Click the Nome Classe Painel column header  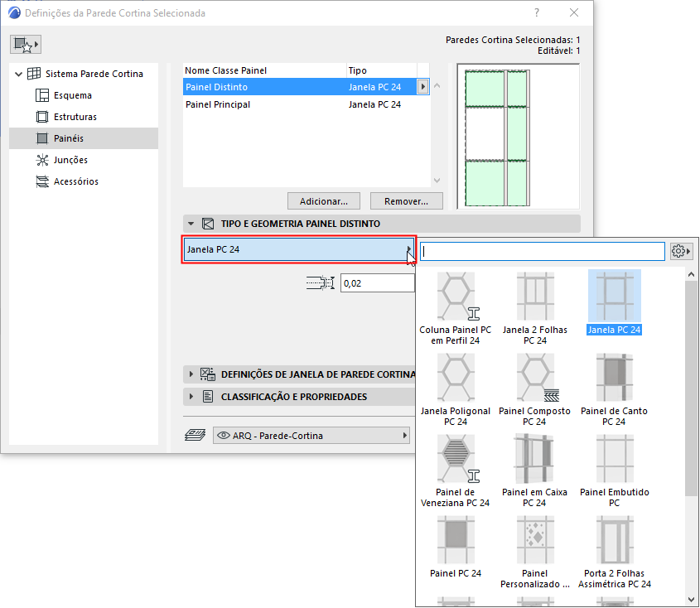click(264, 70)
